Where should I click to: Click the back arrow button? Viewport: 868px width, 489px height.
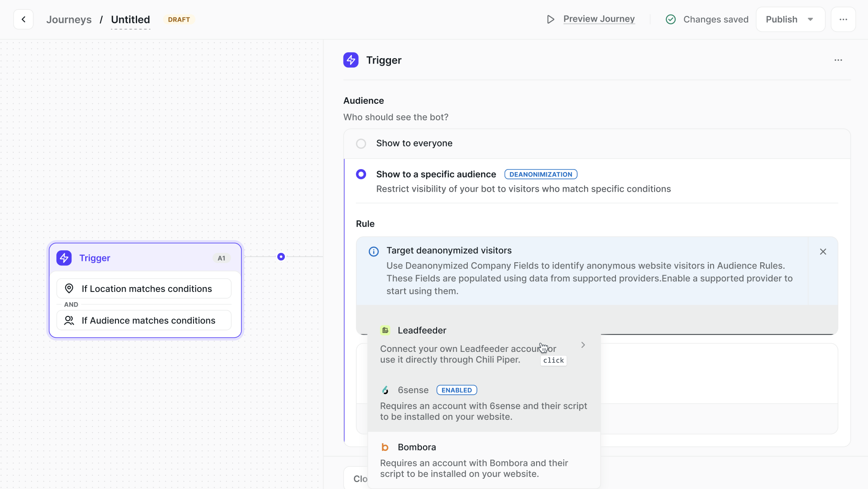coord(24,20)
